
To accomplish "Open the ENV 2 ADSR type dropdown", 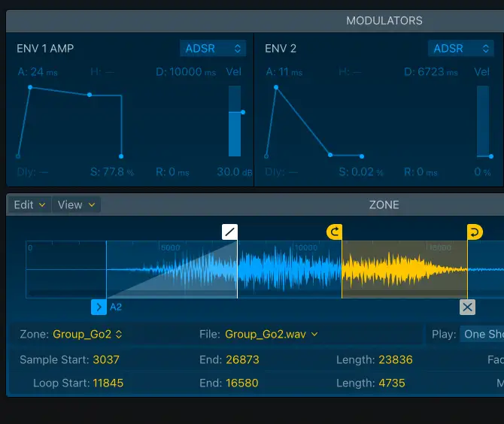I will [x=461, y=49].
